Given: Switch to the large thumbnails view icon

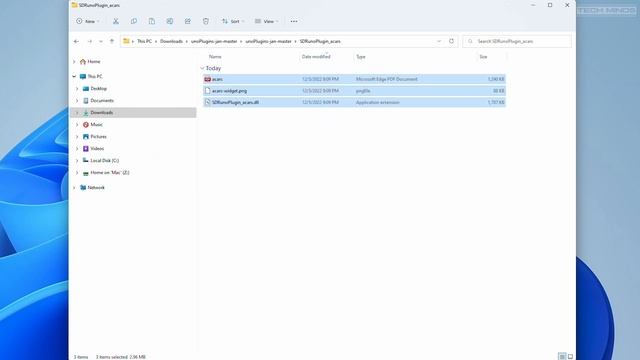Looking at the screenshot, I should (571, 357).
